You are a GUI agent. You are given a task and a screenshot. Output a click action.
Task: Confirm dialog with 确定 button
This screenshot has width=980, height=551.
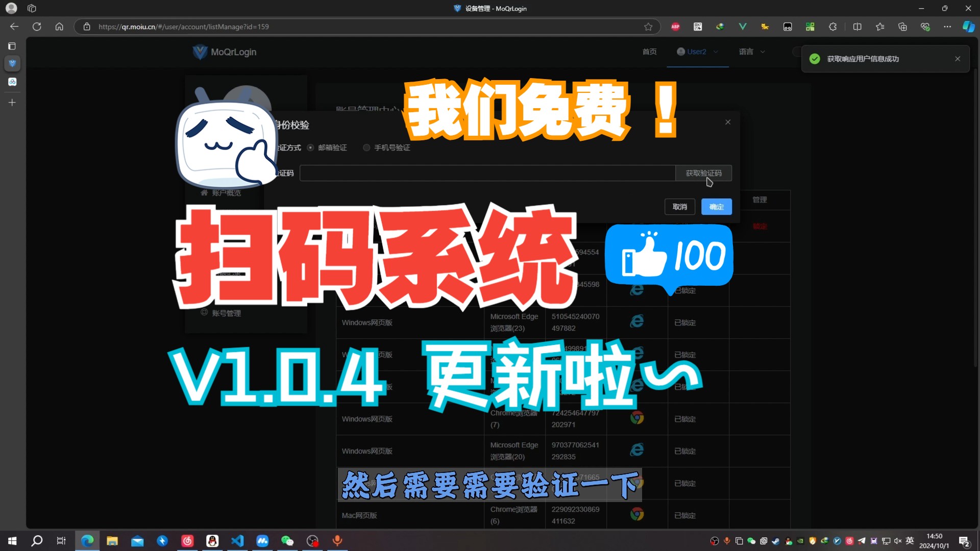(717, 207)
